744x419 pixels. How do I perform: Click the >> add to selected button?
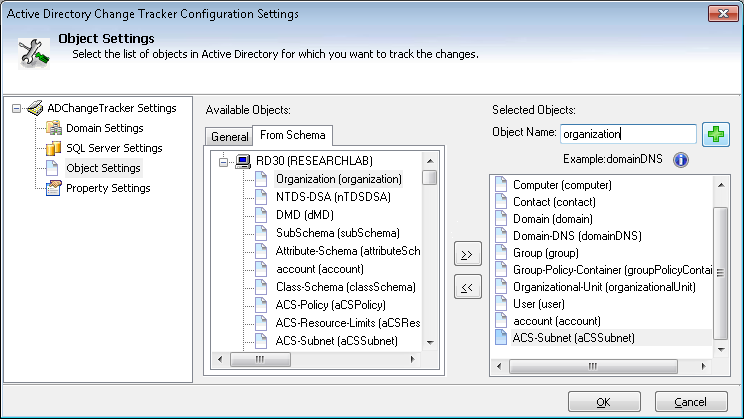pos(467,254)
